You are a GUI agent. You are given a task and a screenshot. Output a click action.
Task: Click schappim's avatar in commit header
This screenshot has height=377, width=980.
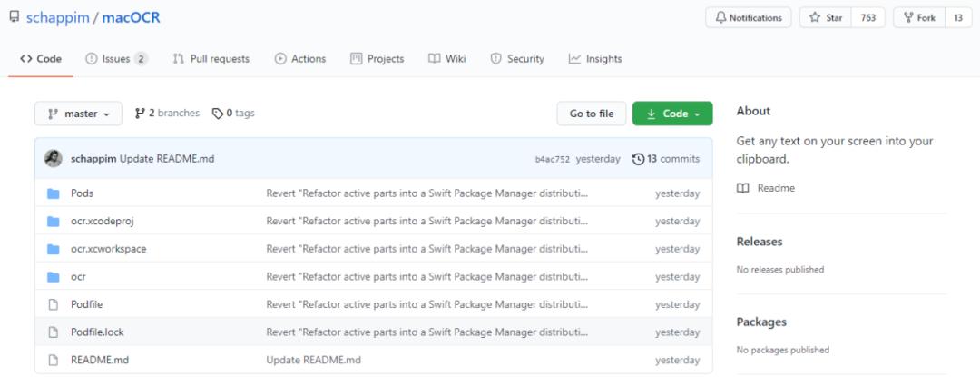[x=54, y=159]
